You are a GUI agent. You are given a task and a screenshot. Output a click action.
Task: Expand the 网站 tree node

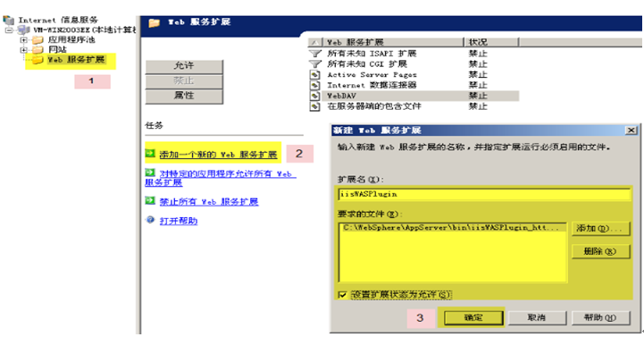pos(24,50)
